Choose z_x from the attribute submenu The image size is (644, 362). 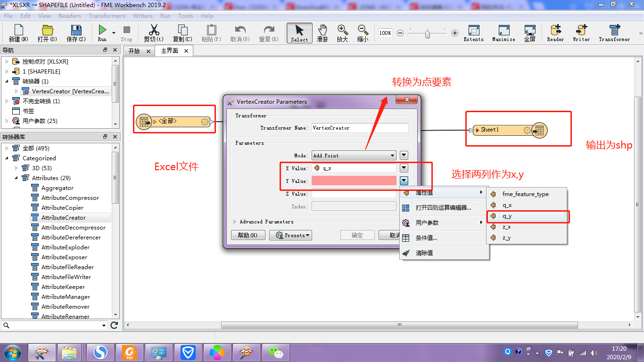pyautogui.click(x=527, y=227)
